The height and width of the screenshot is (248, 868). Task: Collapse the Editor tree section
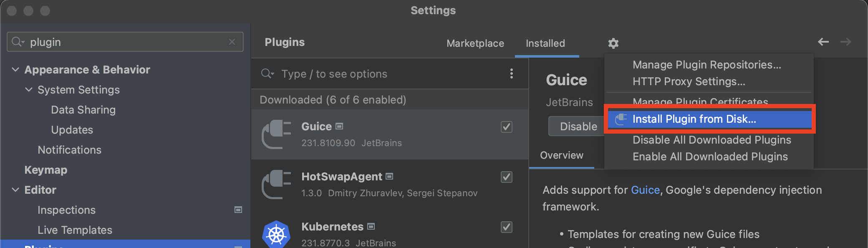pos(15,190)
